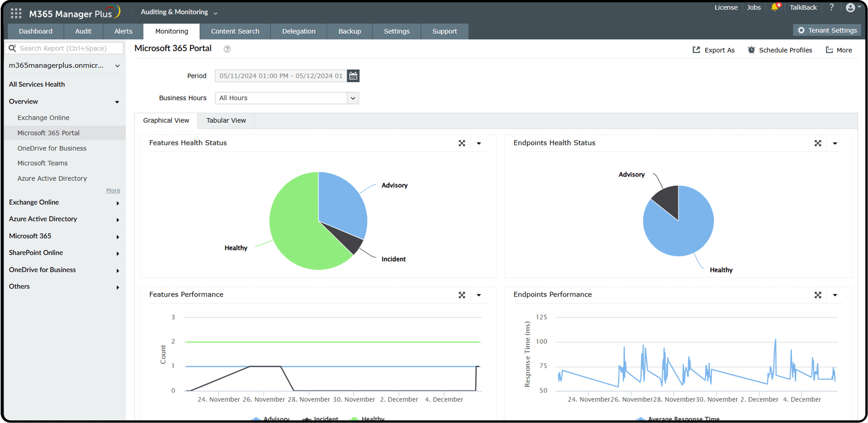Collapse the Overview sidebar section
This screenshot has height=423, width=868.
[x=117, y=102]
